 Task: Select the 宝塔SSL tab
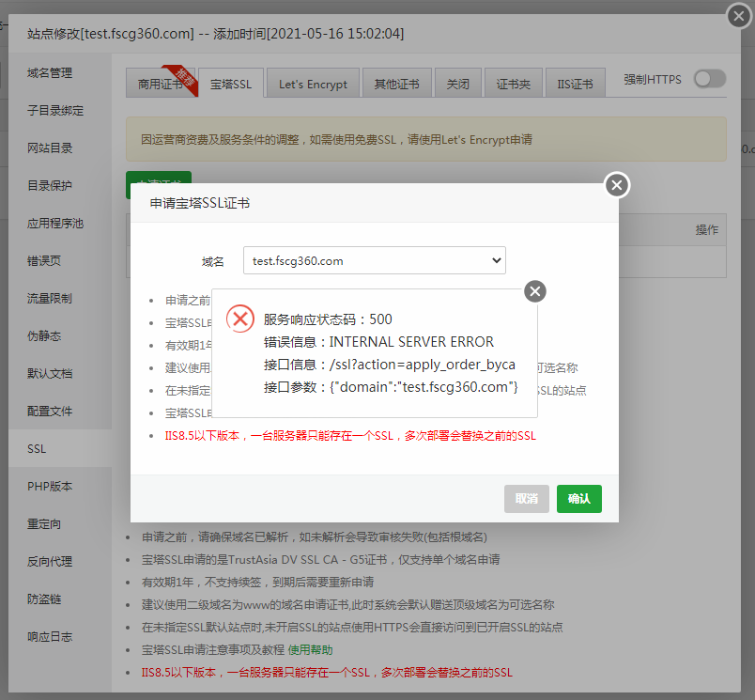(231, 84)
